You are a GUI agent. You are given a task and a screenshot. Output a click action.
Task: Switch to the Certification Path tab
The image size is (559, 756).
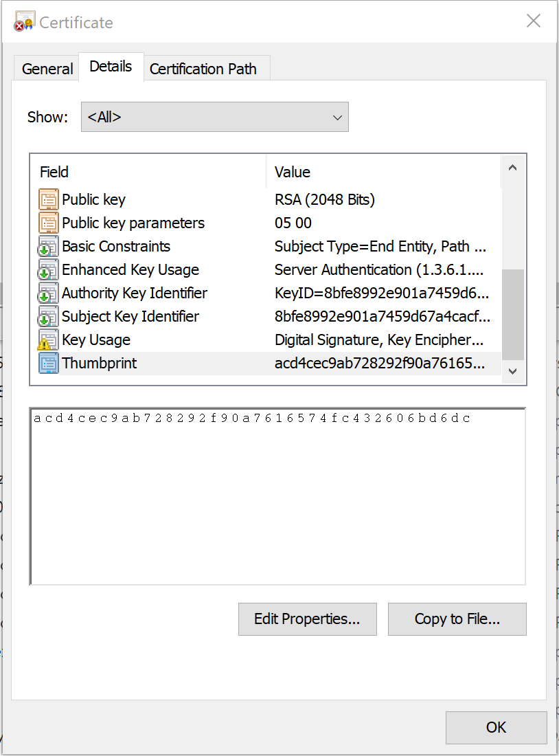pyautogui.click(x=204, y=68)
